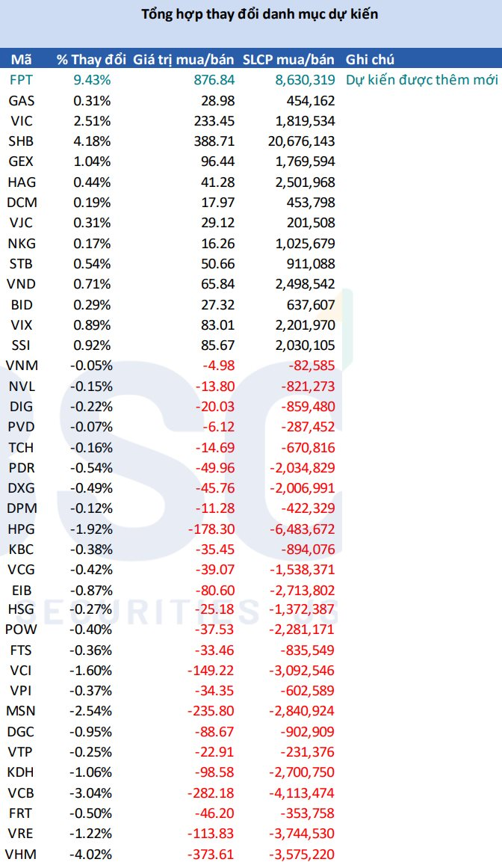Click the VHM ticker in last row
This screenshot has height=868, width=502.
(21, 855)
